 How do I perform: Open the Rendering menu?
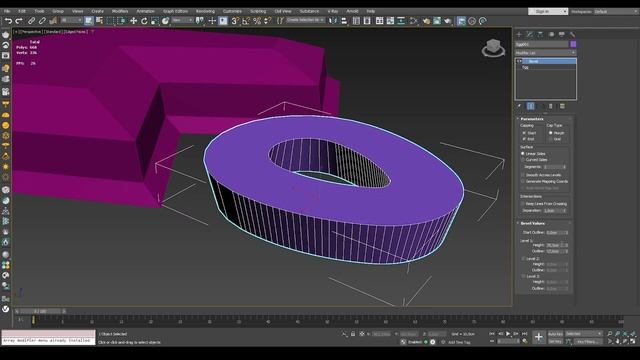pyautogui.click(x=205, y=11)
